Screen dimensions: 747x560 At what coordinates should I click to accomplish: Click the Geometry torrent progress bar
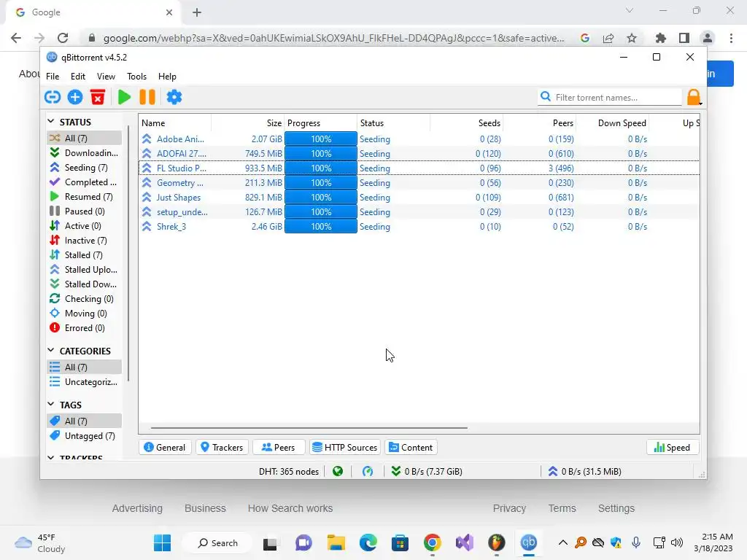[321, 183]
